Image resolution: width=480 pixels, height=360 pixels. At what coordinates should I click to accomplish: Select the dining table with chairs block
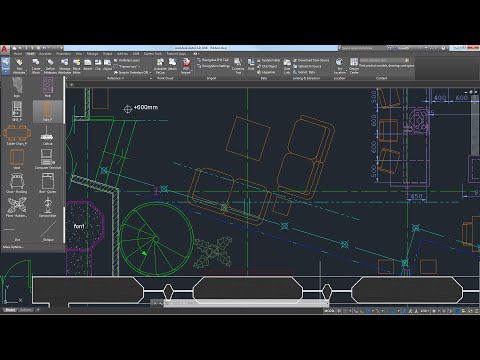click(17, 135)
